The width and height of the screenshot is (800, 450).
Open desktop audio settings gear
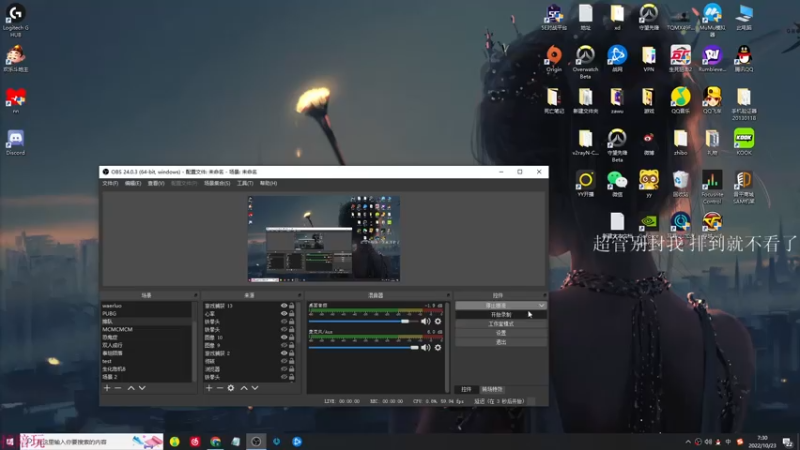(438, 321)
